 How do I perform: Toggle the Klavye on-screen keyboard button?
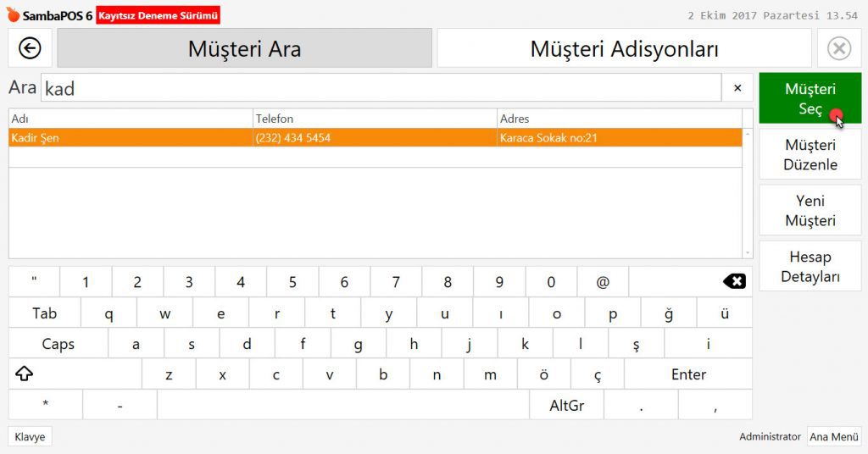30,437
